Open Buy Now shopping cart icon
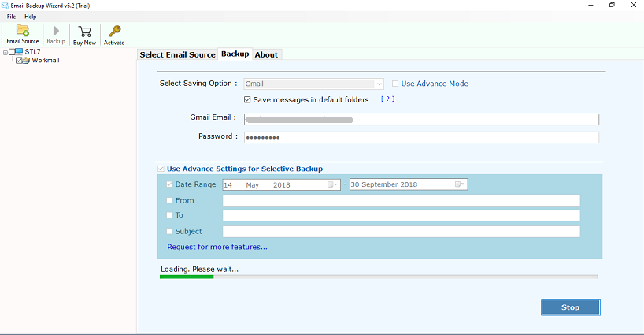This screenshot has width=644, height=335. pyautogui.click(x=84, y=32)
